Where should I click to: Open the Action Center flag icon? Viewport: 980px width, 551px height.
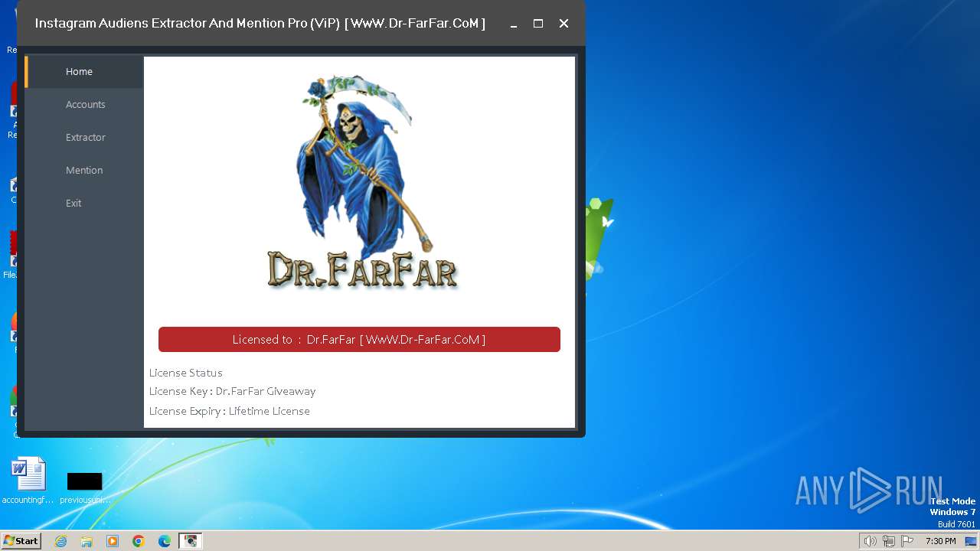pos(907,541)
